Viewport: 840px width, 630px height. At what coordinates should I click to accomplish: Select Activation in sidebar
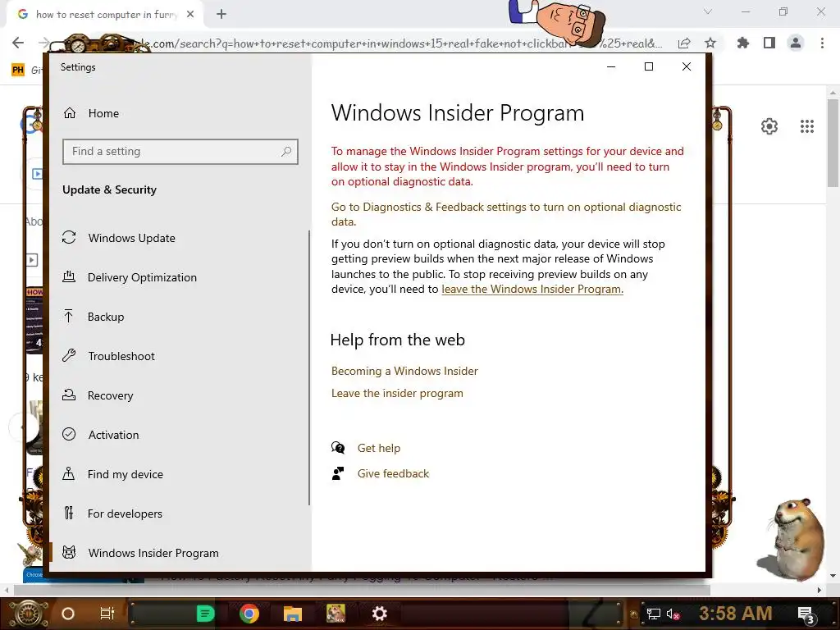coord(113,435)
